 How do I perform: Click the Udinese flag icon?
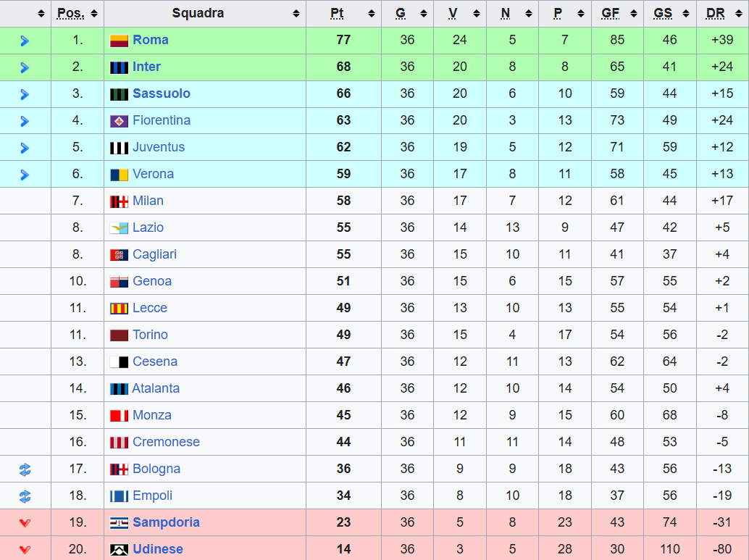tap(119, 550)
